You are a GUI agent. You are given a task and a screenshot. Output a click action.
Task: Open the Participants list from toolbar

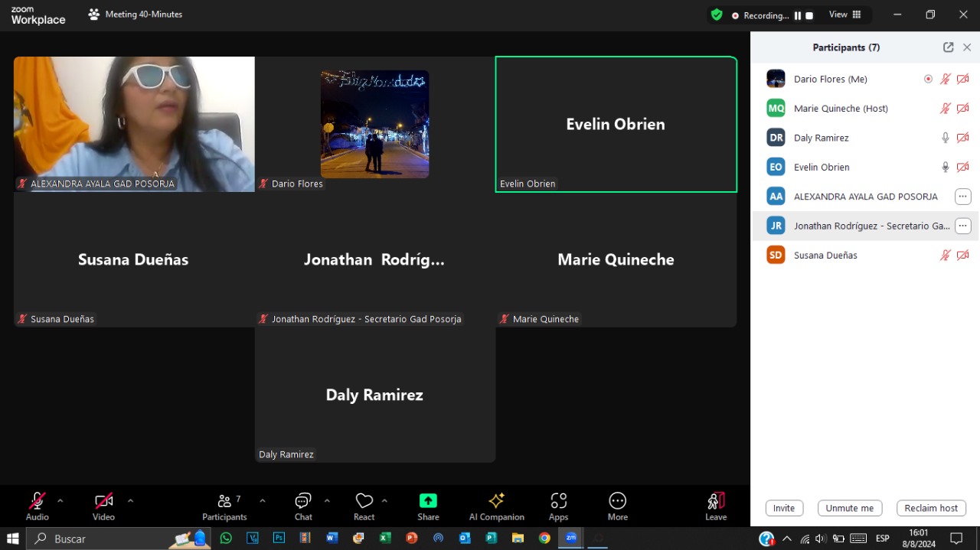(224, 501)
